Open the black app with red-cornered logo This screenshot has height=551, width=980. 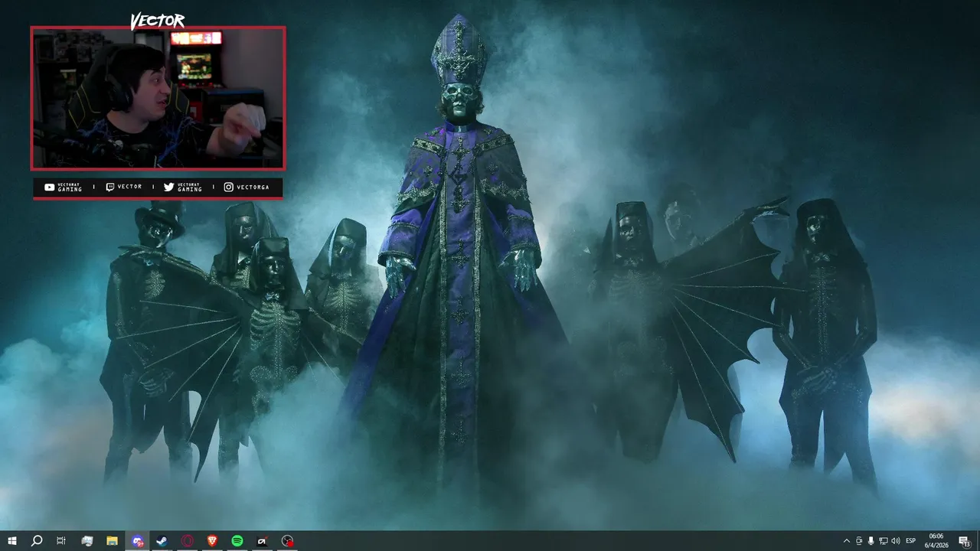click(262, 541)
